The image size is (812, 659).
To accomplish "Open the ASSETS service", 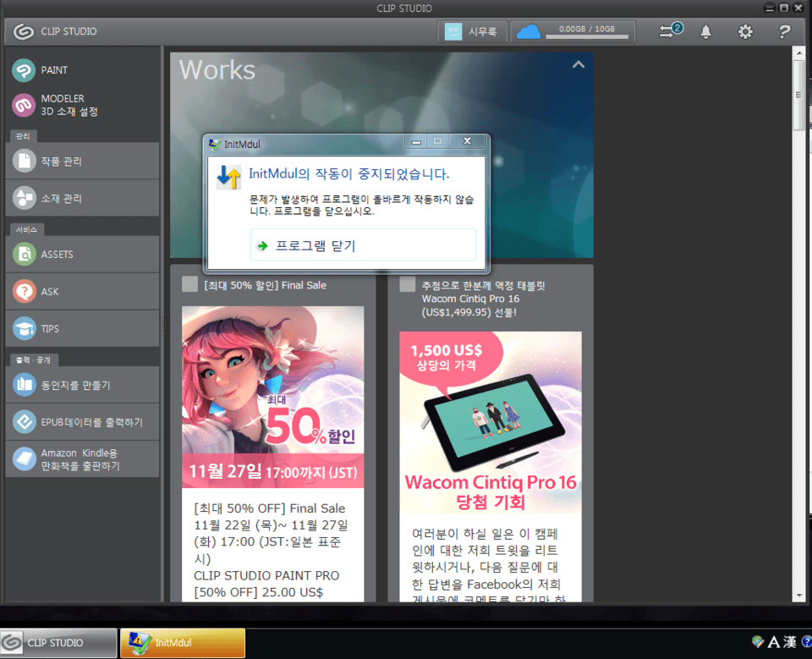I will (82, 255).
